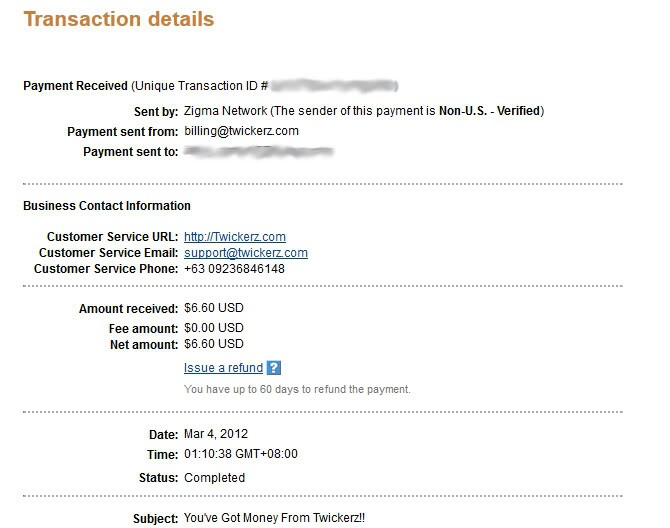This screenshot has width=670, height=528.
Task: Click the Customer Service Phone number
Action: tap(234, 269)
